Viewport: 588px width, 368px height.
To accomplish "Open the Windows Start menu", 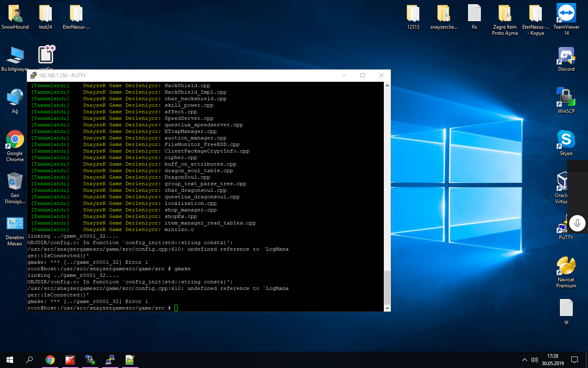I will tap(10, 360).
